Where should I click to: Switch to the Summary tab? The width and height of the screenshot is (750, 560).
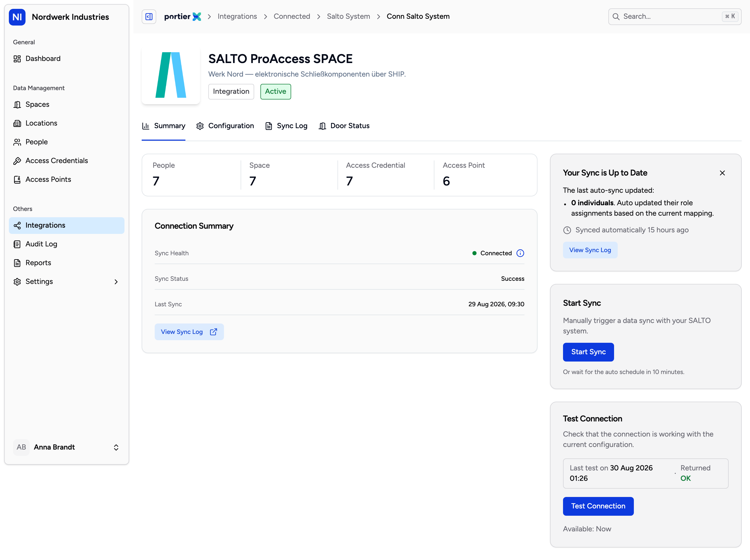(163, 126)
